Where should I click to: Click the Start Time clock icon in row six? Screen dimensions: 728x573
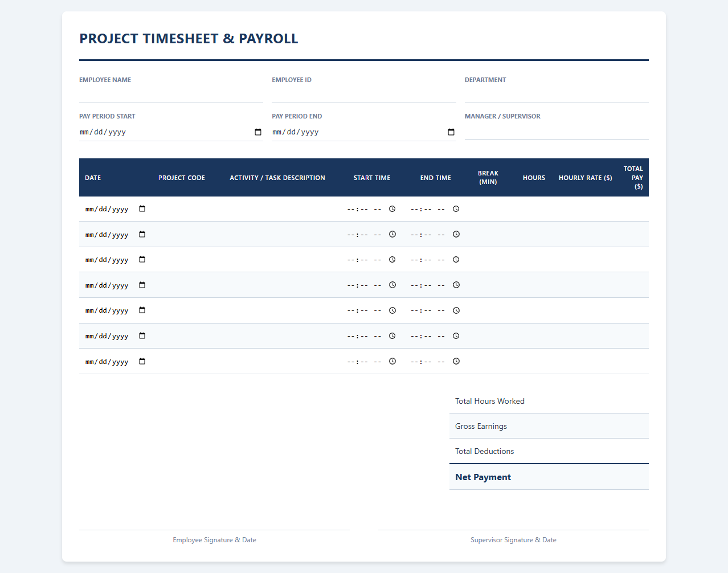coord(392,336)
